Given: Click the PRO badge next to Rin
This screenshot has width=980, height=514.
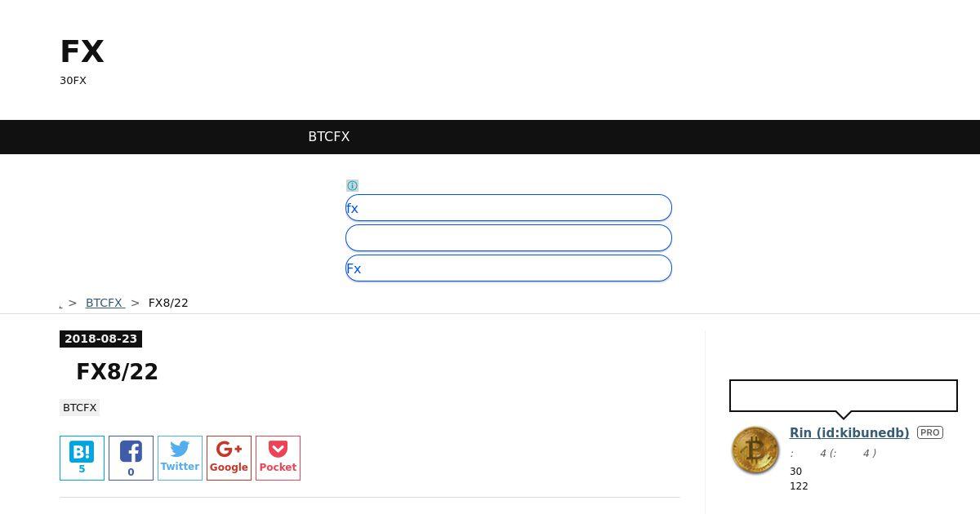Looking at the screenshot, I should click(x=929, y=432).
